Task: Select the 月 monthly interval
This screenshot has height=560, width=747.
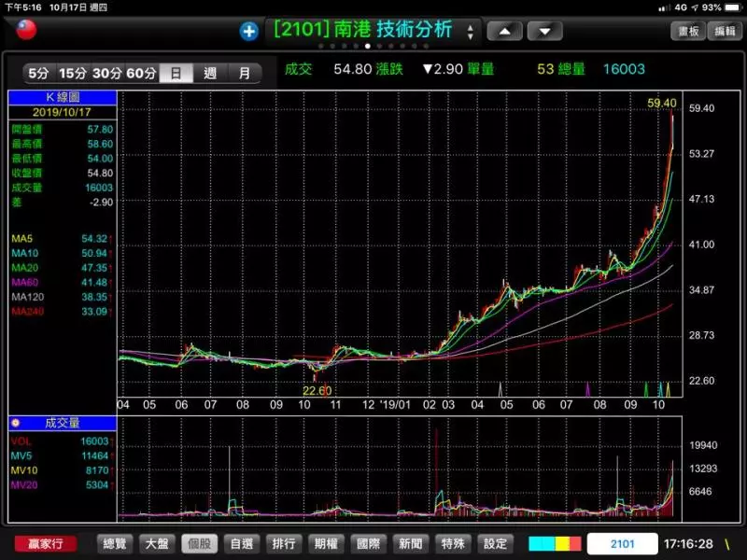Action: click(245, 74)
